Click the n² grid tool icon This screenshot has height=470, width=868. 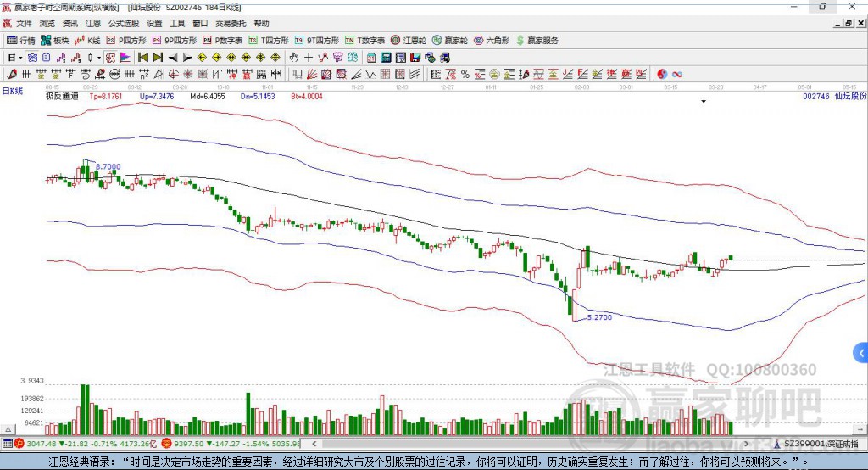click(144, 75)
